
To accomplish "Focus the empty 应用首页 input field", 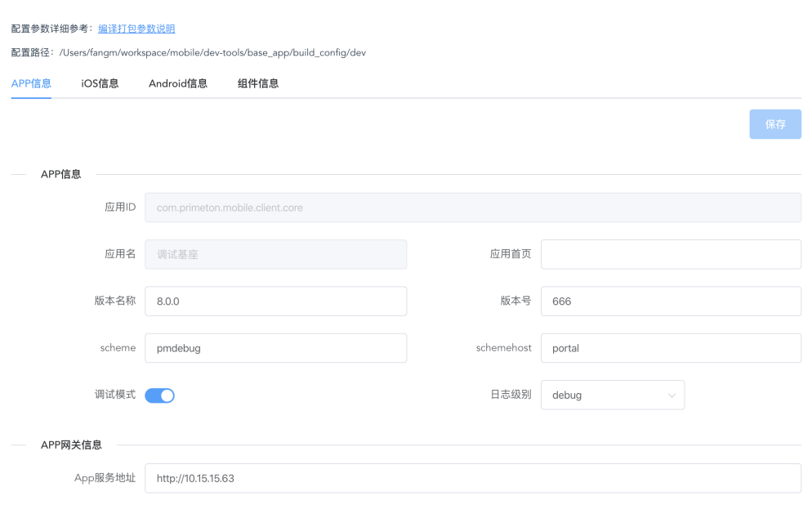I will [x=670, y=254].
